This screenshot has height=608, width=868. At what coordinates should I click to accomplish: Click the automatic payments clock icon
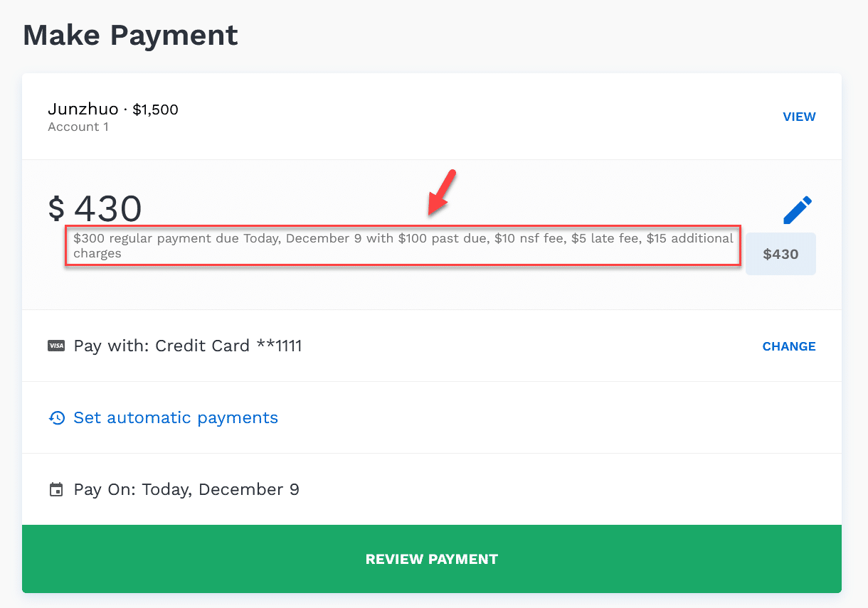57,417
